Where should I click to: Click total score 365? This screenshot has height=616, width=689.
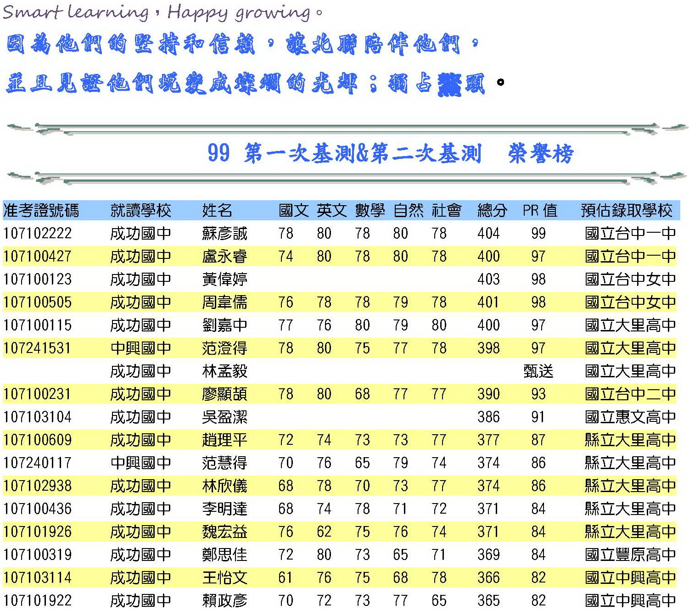488,601
